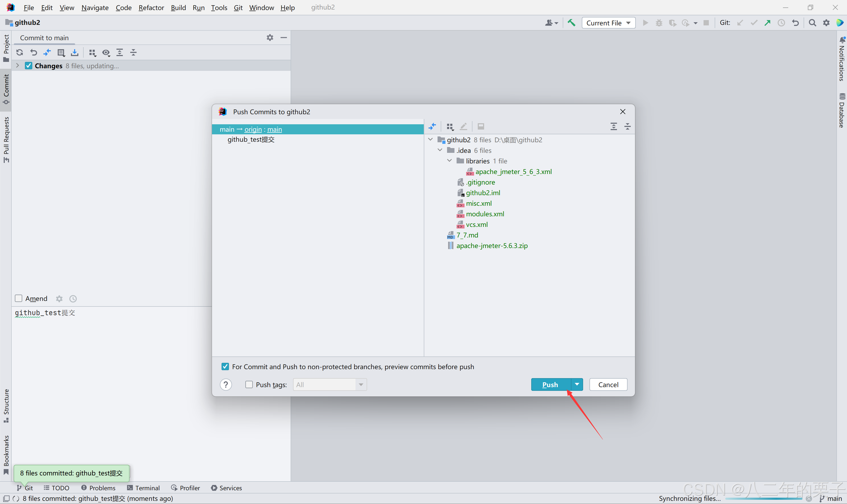Click the Rollback icon in Commit toolbar
Screen dimensions: 847x504
(x=33, y=52)
